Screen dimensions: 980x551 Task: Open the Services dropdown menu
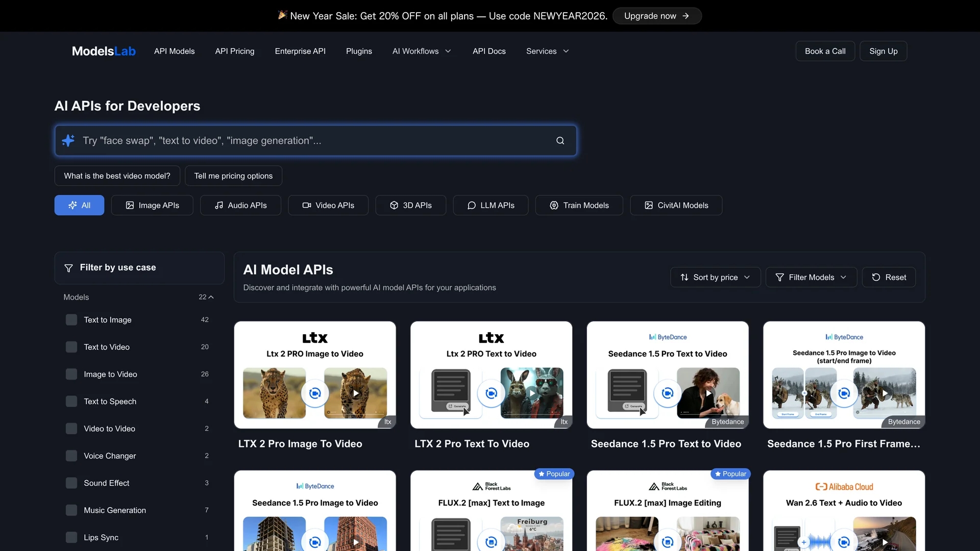pyautogui.click(x=547, y=51)
